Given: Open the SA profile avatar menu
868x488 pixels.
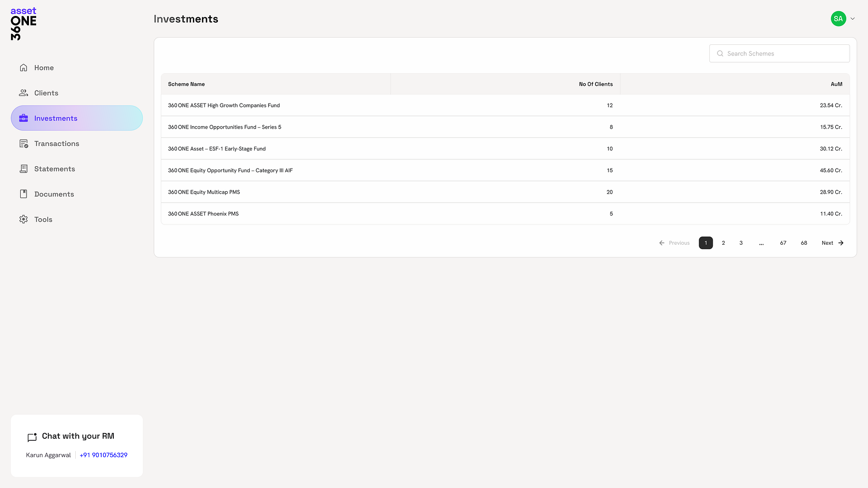Looking at the screenshot, I should 838,18.
